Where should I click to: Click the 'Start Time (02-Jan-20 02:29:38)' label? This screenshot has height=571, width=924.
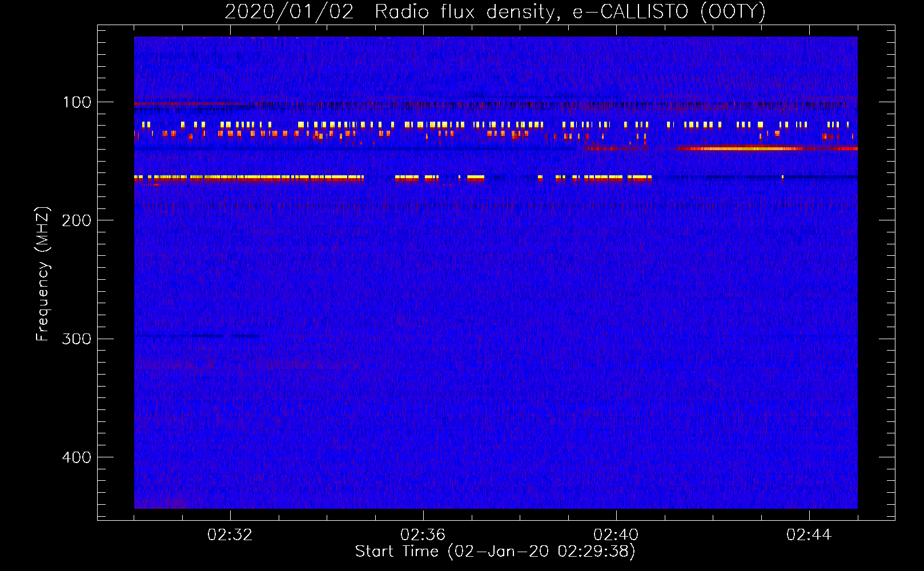click(495, 552)
